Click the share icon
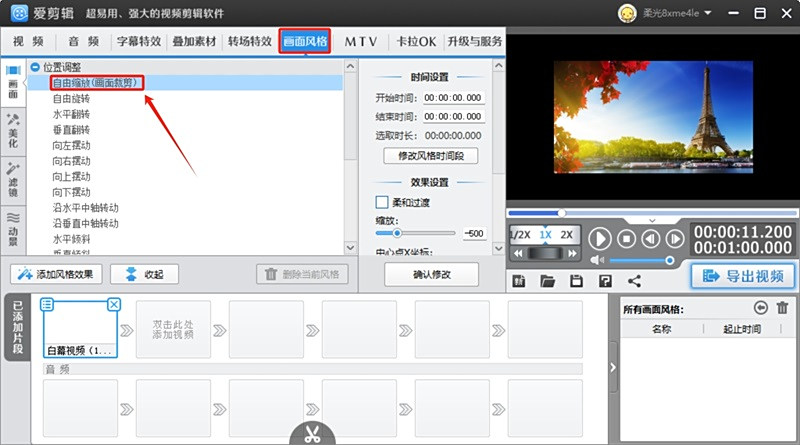 point(634,281)
